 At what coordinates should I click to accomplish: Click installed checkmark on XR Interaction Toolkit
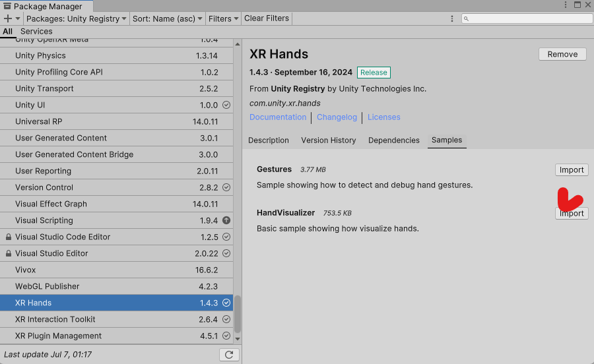[x=226, y=319]
